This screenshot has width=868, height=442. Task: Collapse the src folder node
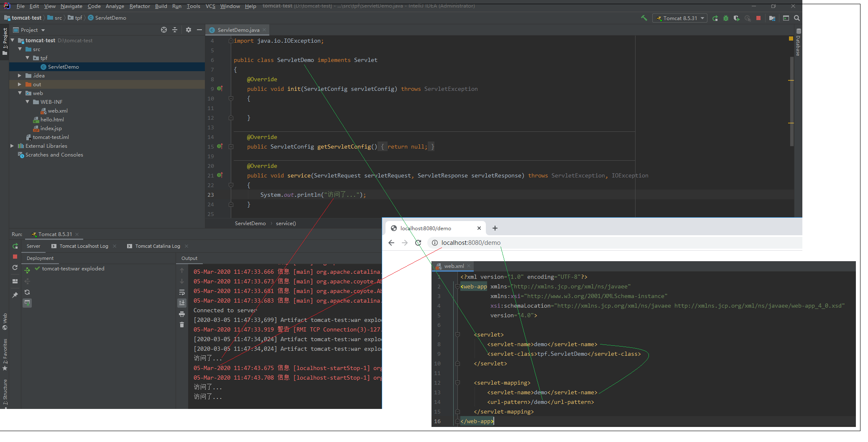coord(20,49)
